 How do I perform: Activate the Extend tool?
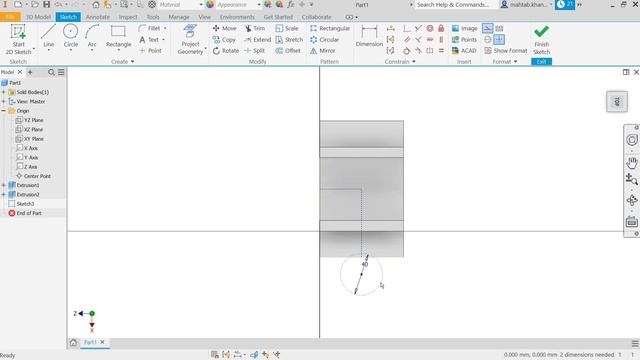pos(258,40)
